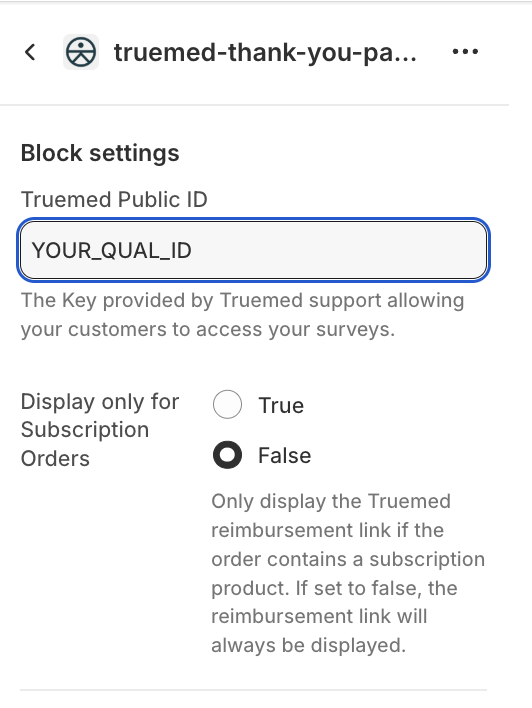Click the Block settings heading
This screenshot has height=708, width=532.
pyautogui.click(x=100, y=153)
